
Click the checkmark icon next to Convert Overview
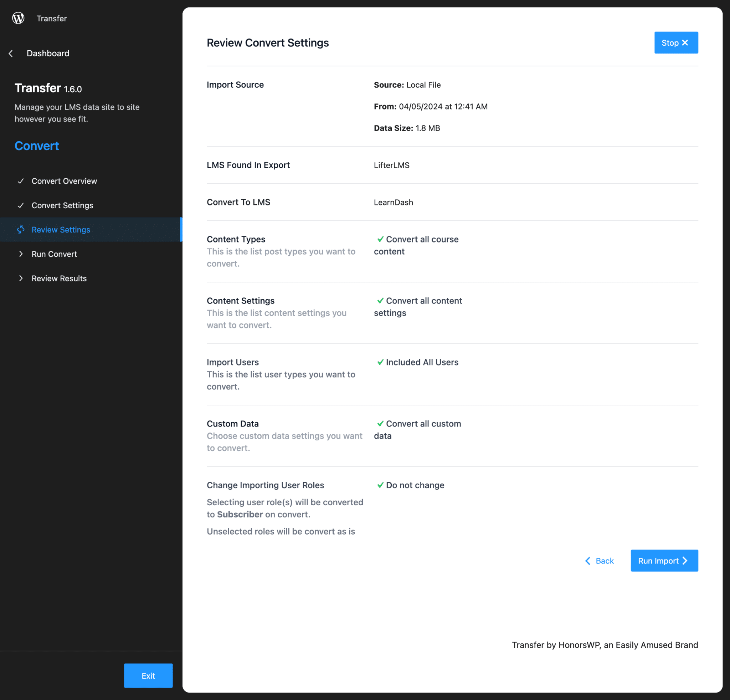tap(21, 181)
